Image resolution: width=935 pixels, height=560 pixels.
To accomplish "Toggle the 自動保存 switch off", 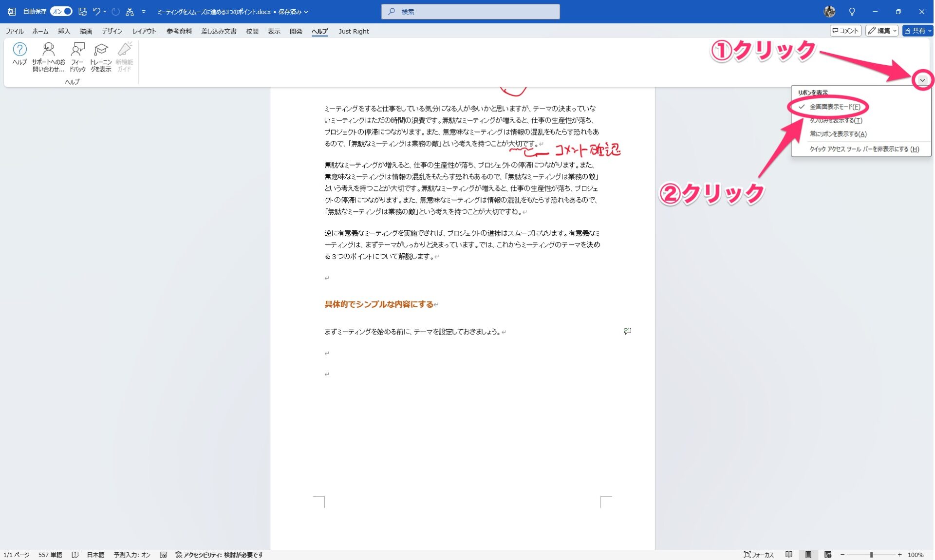I will [61, 11].
